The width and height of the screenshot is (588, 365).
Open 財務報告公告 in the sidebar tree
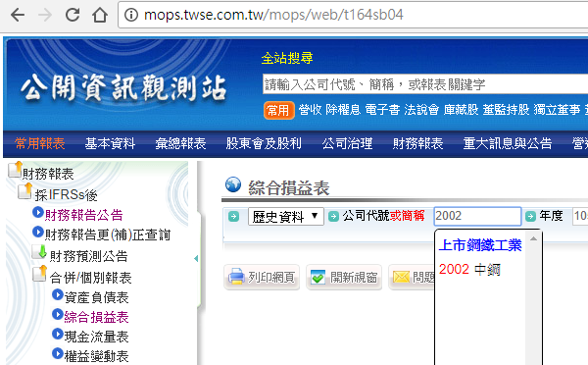click(x=84, y=215)
